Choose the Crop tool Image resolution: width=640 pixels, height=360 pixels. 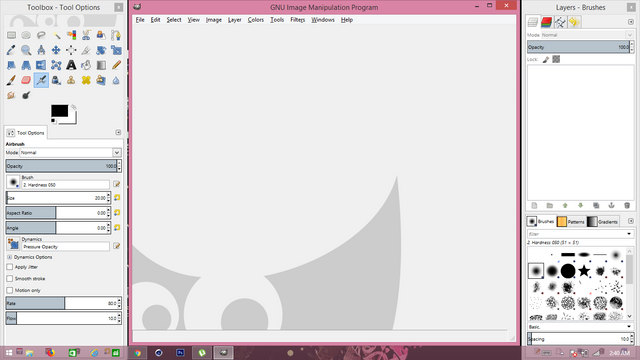(86, 50)
